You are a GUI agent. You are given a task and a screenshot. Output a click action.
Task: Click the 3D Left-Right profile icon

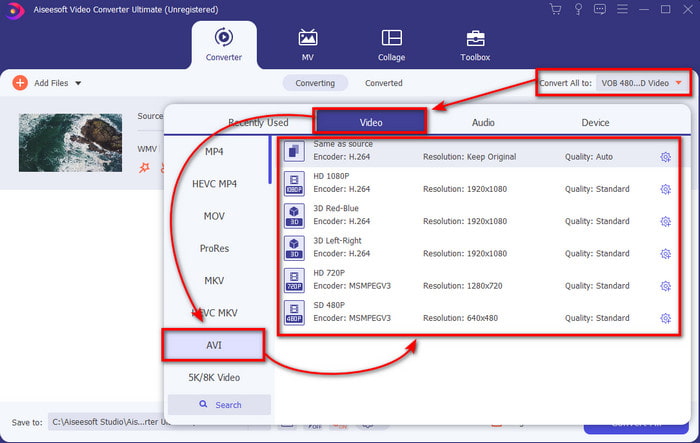[294, 248]
